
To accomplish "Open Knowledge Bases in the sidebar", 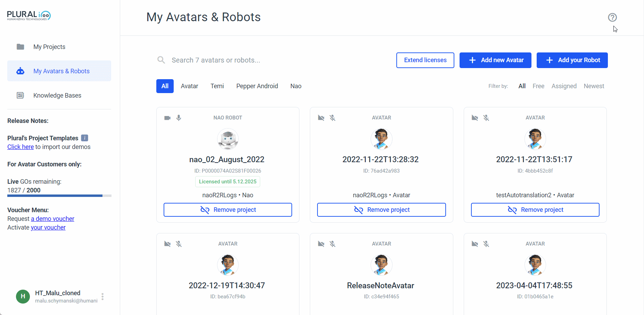I will (x=59, y=95).
